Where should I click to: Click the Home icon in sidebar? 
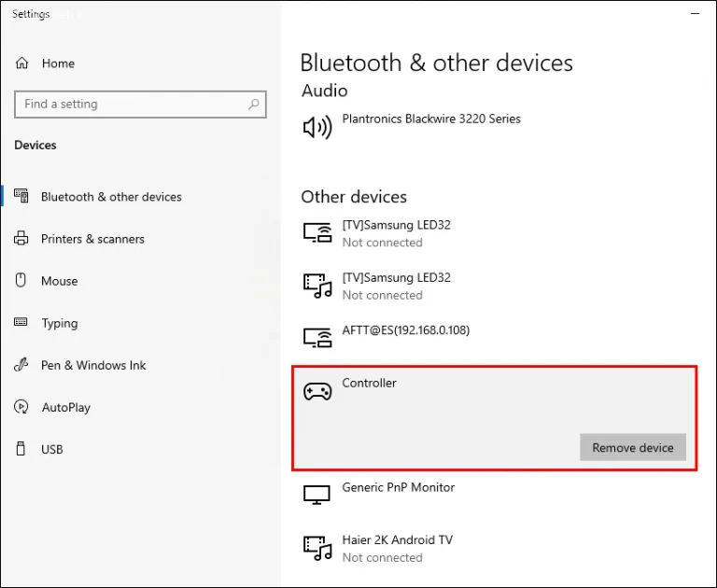[x=21, y=63]
